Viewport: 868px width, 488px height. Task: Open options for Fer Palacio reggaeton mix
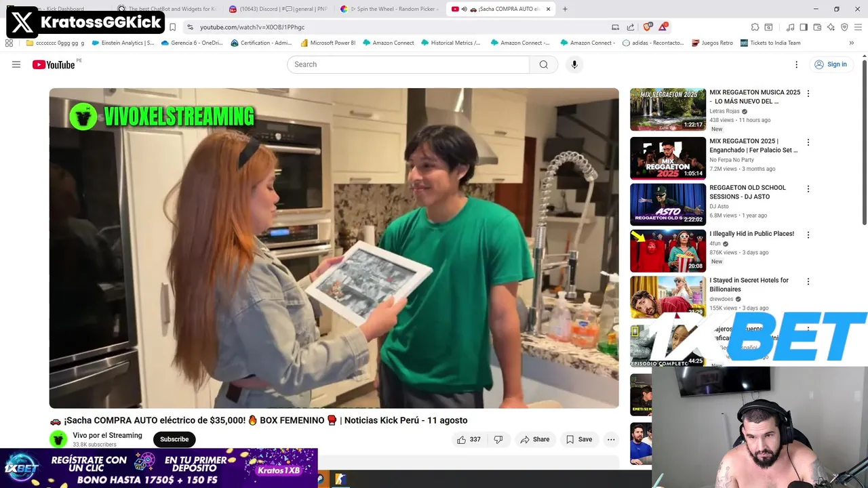808,142
